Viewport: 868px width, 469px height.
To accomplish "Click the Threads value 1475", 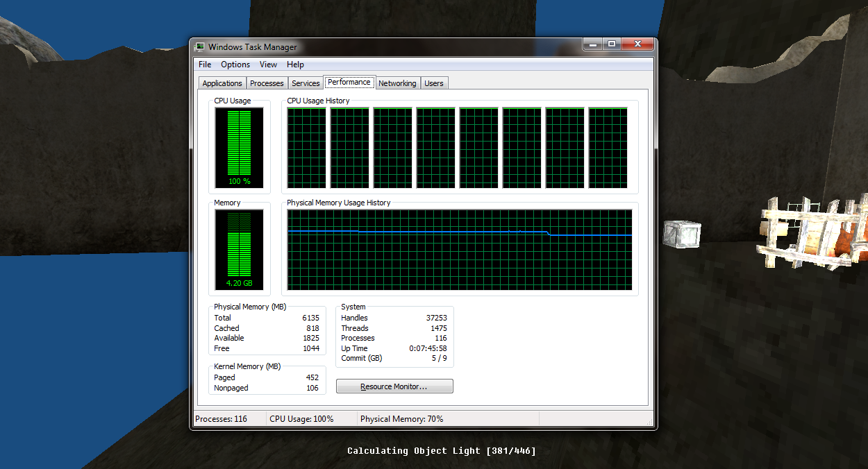I will [x=439, y=328].
